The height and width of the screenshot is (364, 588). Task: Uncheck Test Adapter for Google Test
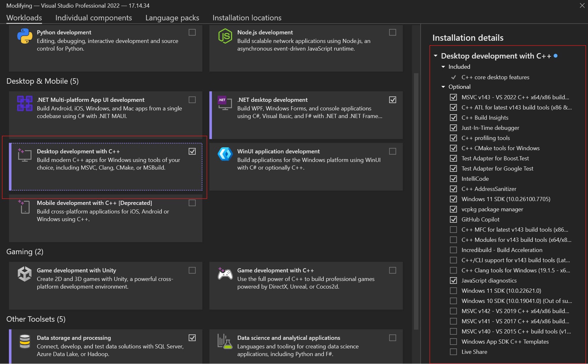point(453,168)
